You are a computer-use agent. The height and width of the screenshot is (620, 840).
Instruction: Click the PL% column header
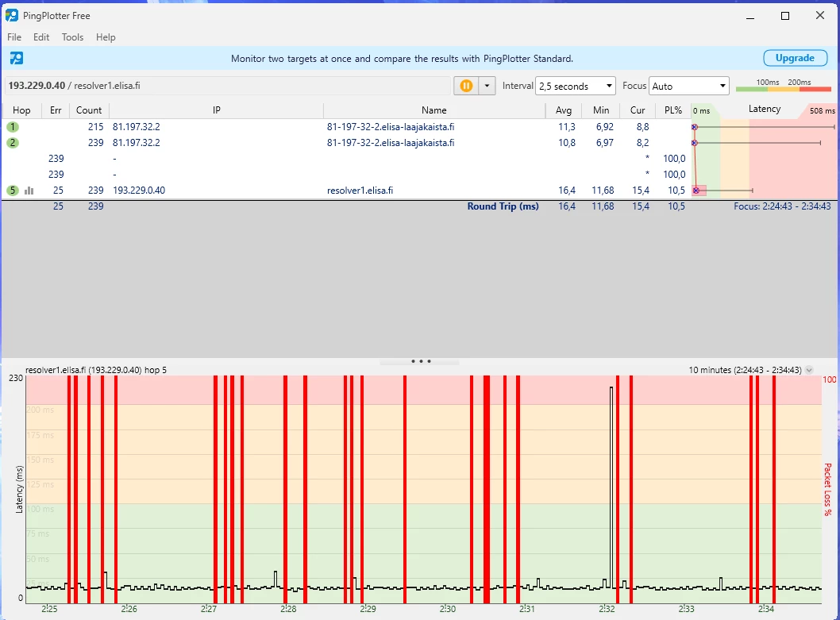point(672,110)
